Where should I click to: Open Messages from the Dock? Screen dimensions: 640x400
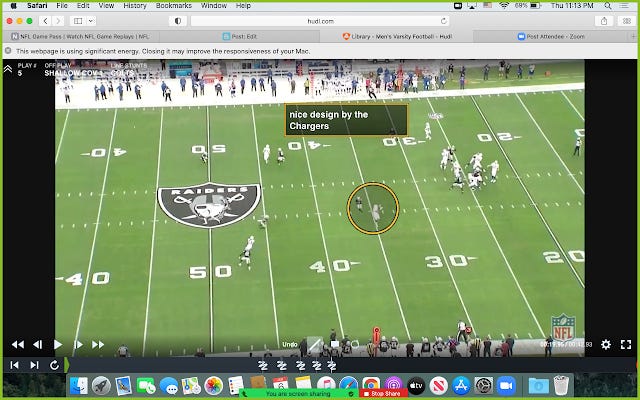coord(168,385)
